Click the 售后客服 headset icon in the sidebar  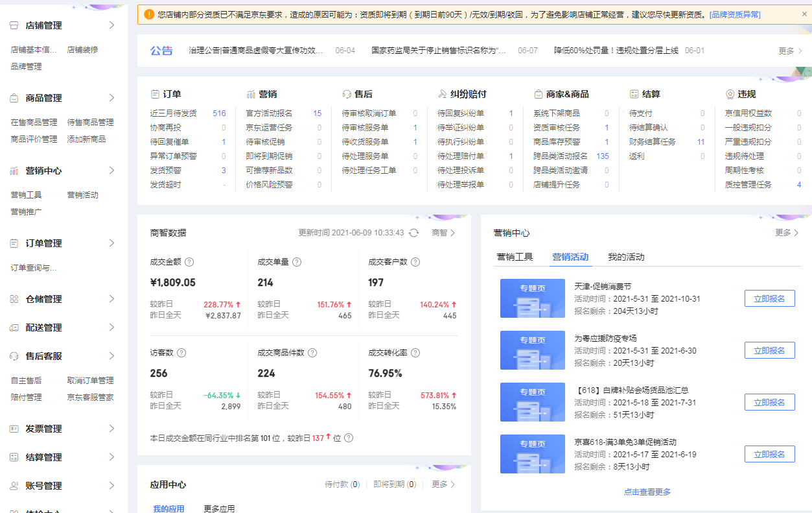[x=14, y=356]
